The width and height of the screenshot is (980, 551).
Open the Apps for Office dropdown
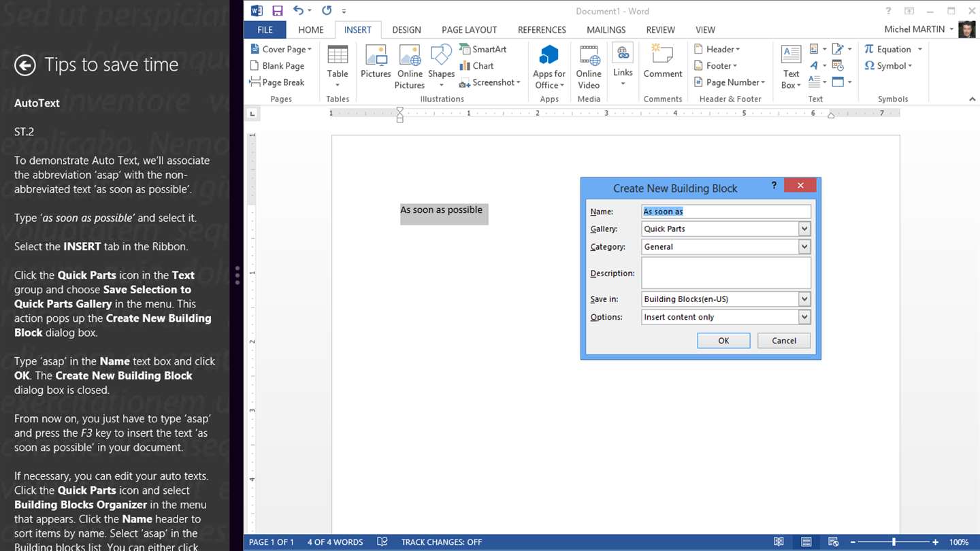pos(549,66)
